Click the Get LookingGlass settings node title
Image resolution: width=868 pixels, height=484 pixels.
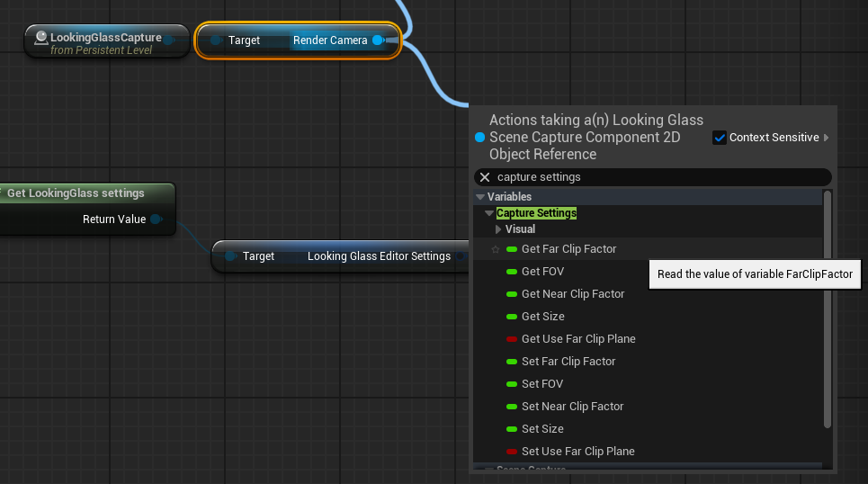pos(76,193)
